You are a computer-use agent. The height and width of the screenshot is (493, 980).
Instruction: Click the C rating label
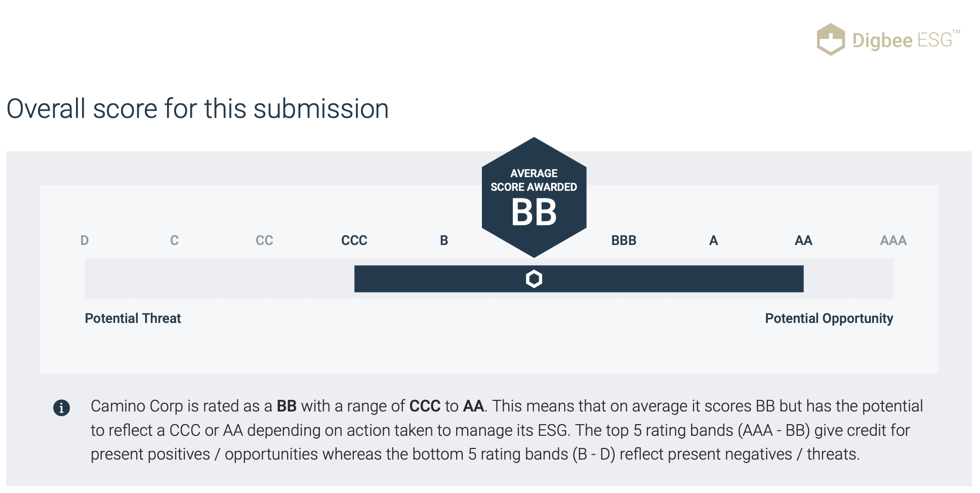coord(174,240)
